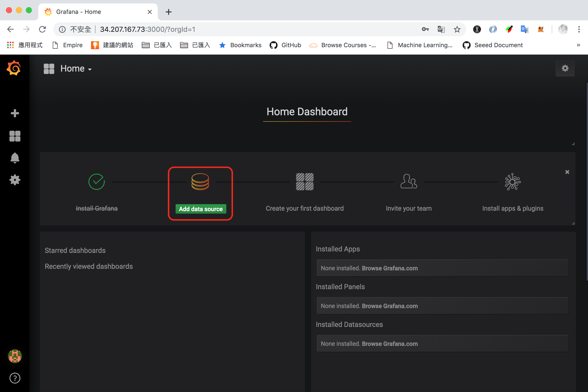Show more bookmarks chevron

pos(578,45)
